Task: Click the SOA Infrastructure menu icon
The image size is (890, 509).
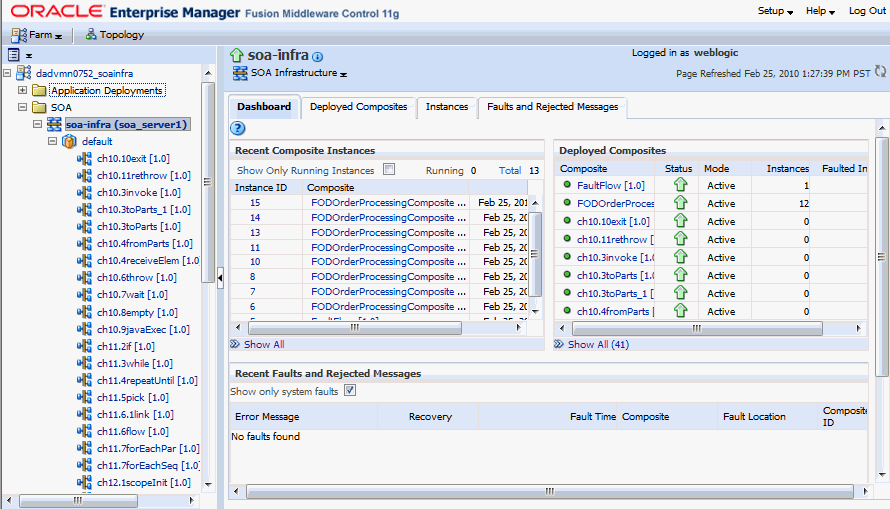Action: 240,73
